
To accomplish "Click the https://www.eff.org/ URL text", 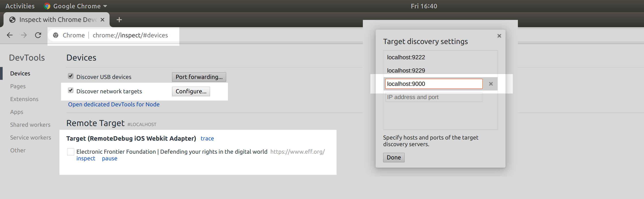I will (x=297, y=152).
